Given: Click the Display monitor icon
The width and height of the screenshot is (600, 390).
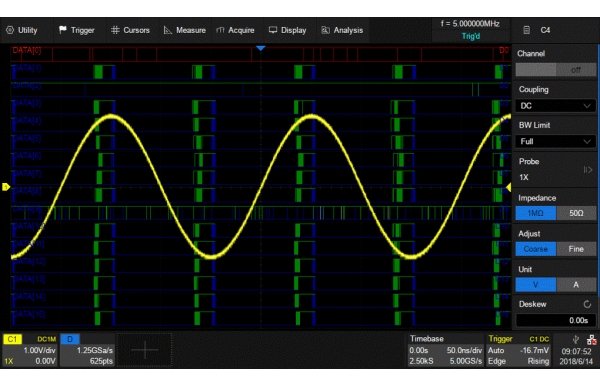Looking at the screenshot, I should [x=273, y=30].
